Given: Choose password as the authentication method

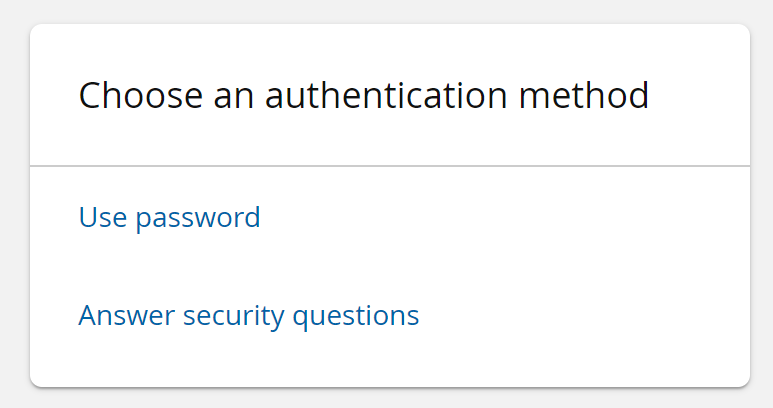Looking at the screenshot, I should pyautogui.click(x=169, y=217).
